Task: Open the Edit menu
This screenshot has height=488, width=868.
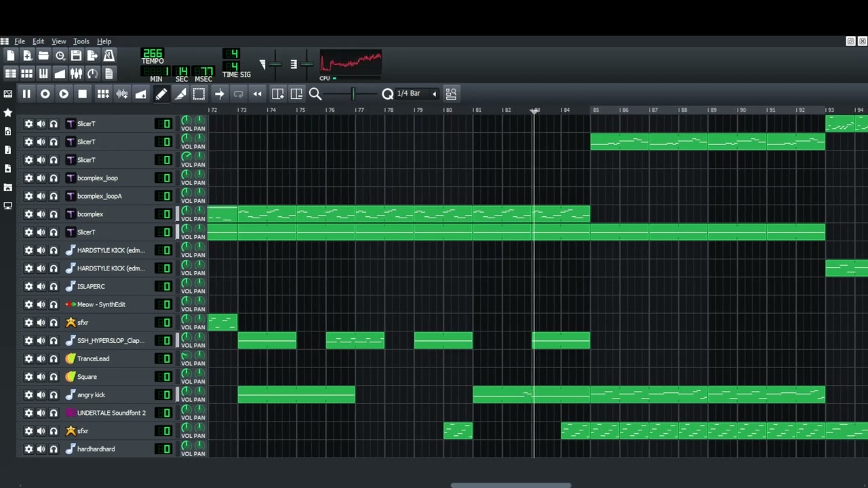Action: coord(38,41)
